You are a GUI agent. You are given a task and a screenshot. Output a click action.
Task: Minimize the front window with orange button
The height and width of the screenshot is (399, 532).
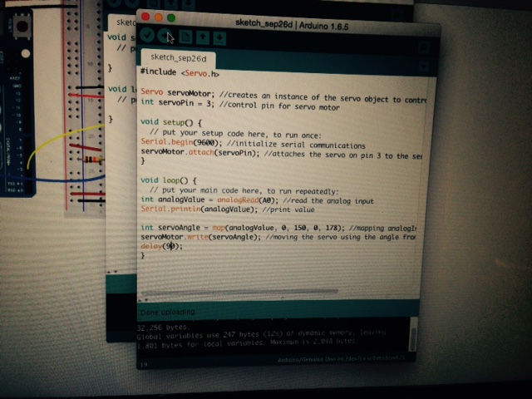click(x=159, y=17)
